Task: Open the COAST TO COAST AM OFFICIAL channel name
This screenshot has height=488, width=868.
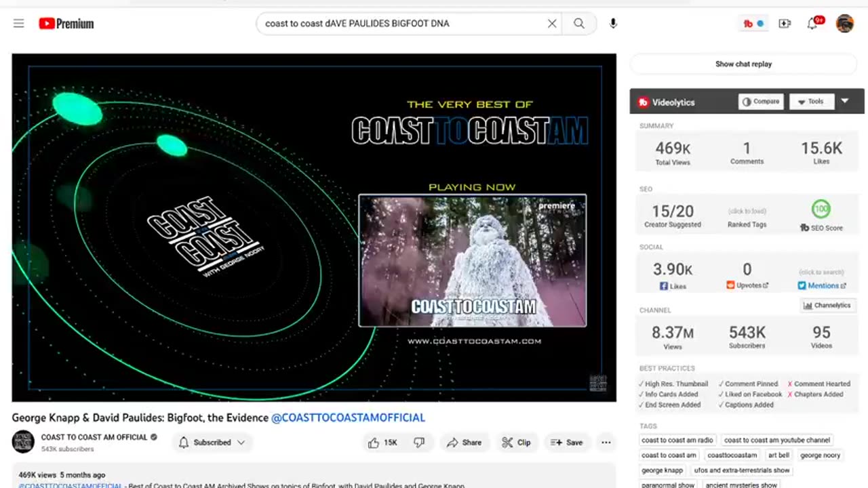Action: pos(94,437)
